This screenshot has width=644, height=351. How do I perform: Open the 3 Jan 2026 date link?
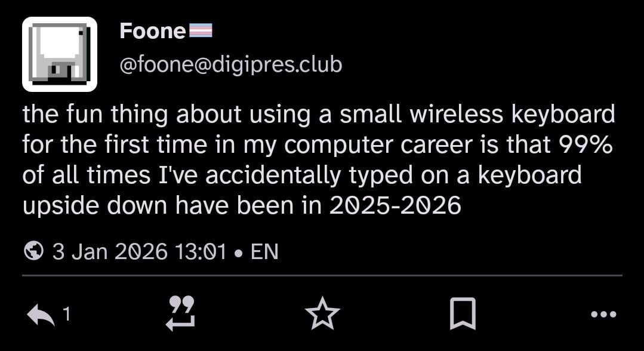[x=110, y=251]
